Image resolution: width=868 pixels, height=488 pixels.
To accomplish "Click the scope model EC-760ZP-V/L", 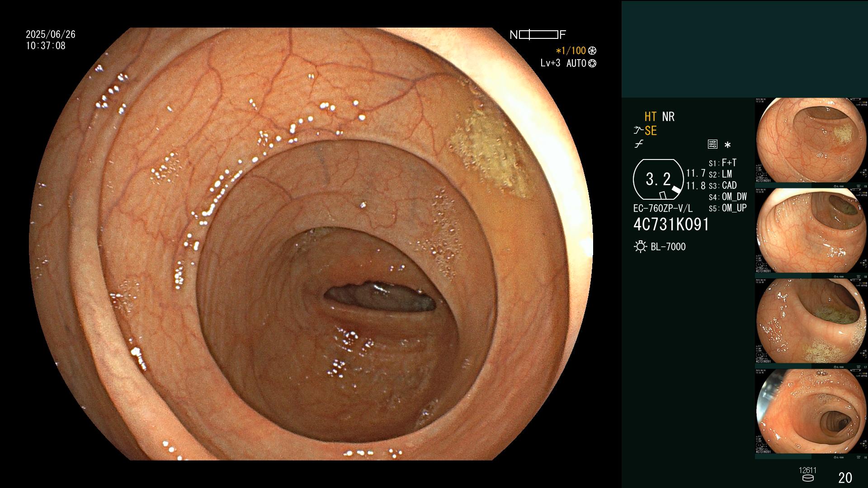I will [663, 208].
